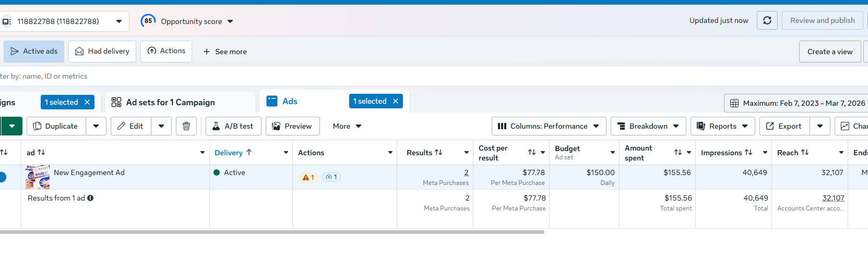Click the warning badge in Actions column
The image size is (868, 261).
pyautogui.click(x=308, y=177)
